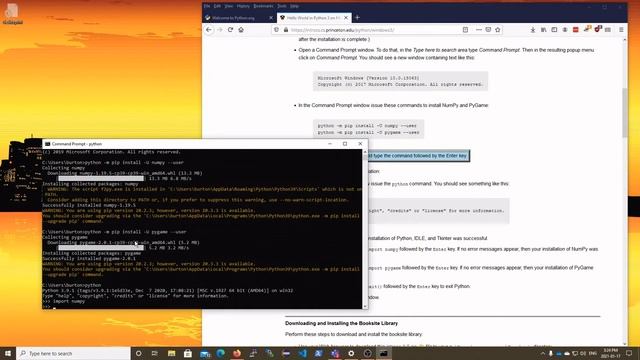Click the pygame download progress bar
Image resolution: width=640 pixels, height=360 pixels.
pyautogui.click(x=101, y=248)
